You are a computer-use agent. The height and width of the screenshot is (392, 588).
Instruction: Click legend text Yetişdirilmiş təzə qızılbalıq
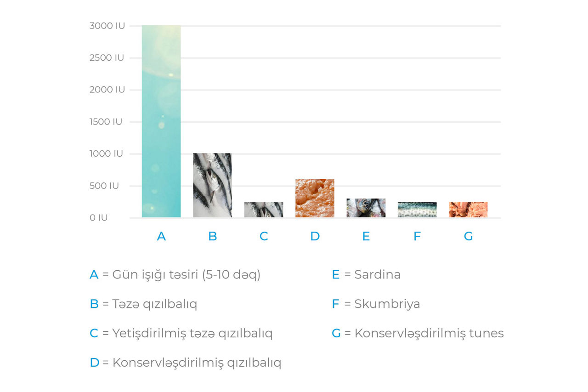[181, 334]
